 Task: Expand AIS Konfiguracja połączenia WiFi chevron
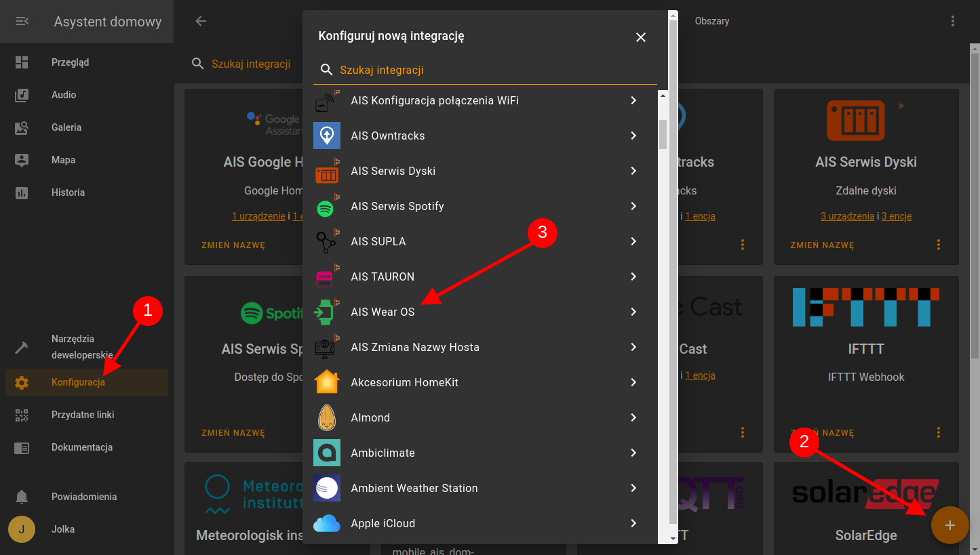(633, 100)
